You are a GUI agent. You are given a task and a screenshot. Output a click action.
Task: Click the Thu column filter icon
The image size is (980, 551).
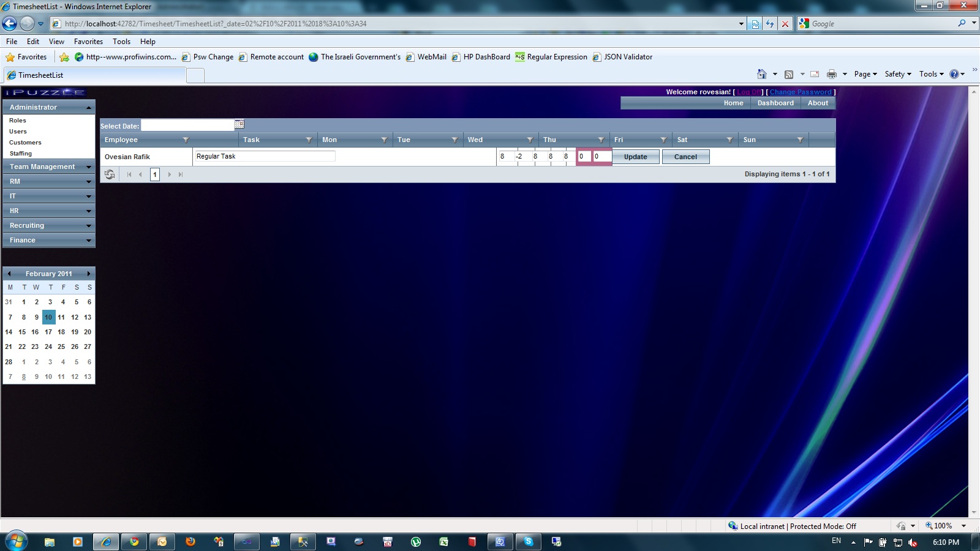pos(601,140)
